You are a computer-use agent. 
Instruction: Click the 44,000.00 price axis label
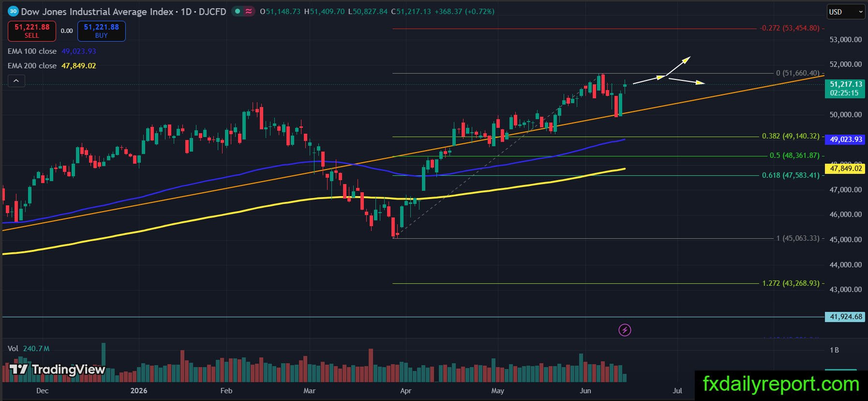pos(846,265)
